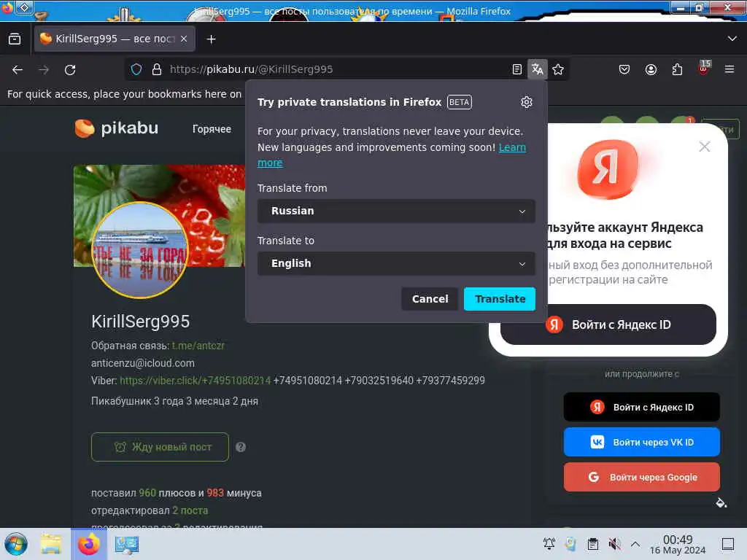Open the viber.click link
The width and height of the screenshot is (747, 560).
click(x=195, y=381)
